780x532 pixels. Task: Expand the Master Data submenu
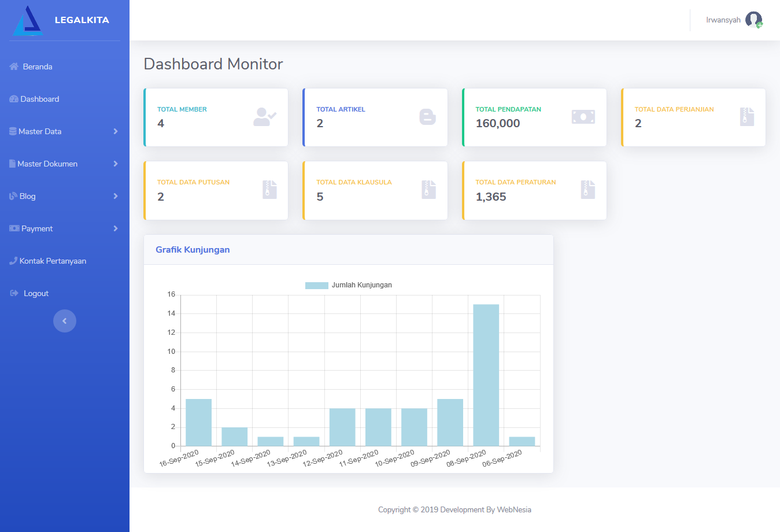pos(65,131)
